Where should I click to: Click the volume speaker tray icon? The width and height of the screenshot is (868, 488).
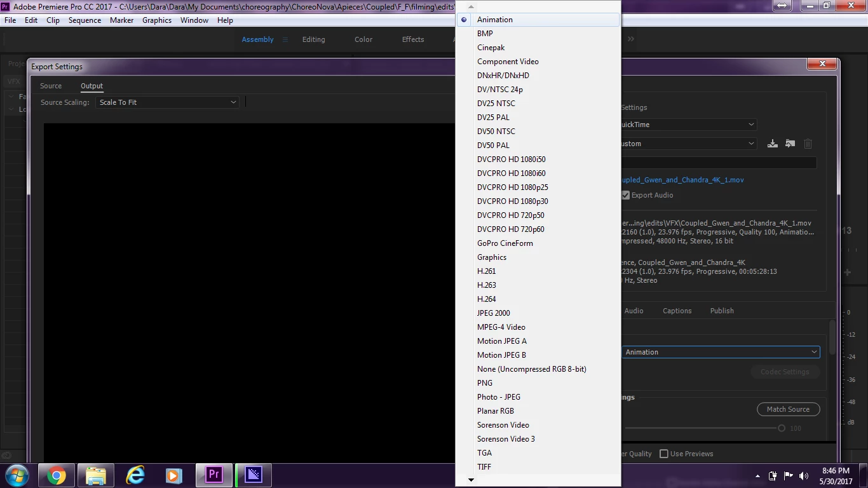click(804, 476)
